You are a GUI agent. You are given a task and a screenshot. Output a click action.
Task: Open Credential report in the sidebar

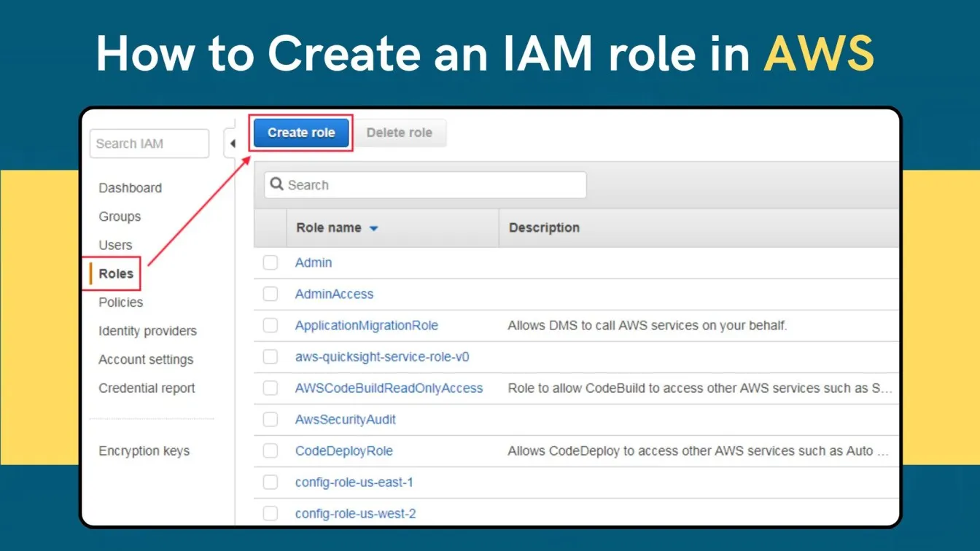(147, 388)
